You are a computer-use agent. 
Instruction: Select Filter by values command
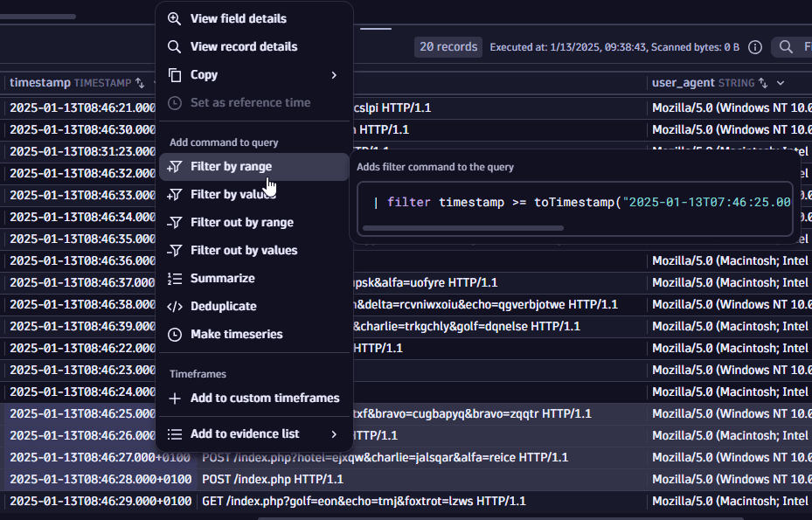(254, 195)
